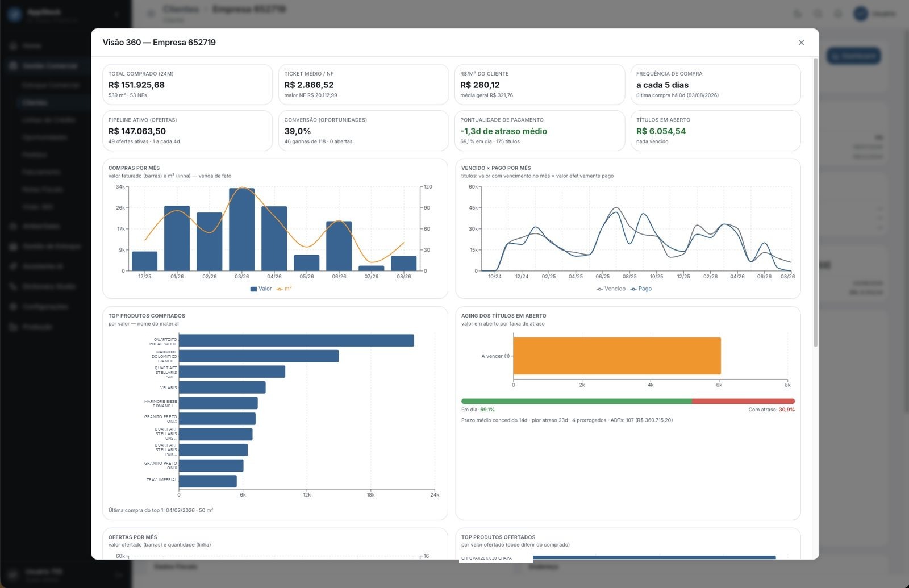Select the Trav. Imperial product bar
This screenshot has height=588, width=909.
[208, 481]
